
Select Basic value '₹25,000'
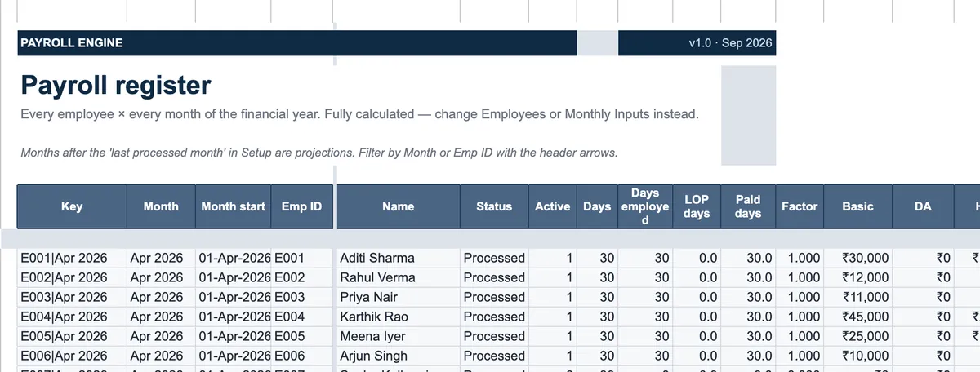pyautogui.click(x=858, y=336)
